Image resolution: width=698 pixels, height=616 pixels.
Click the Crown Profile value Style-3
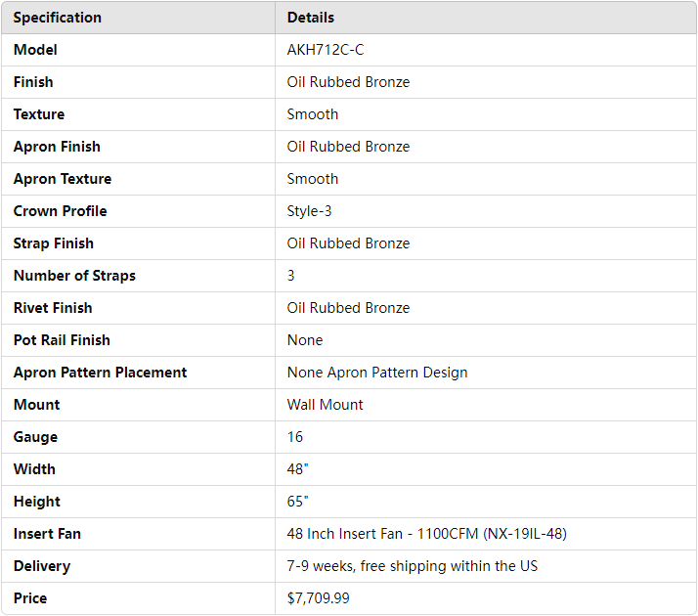(309, 211)
